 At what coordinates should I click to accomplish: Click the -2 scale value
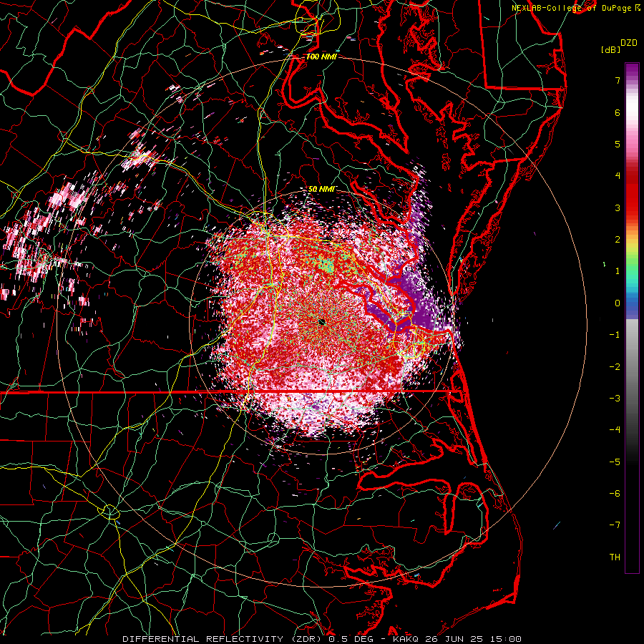point(615,366)
